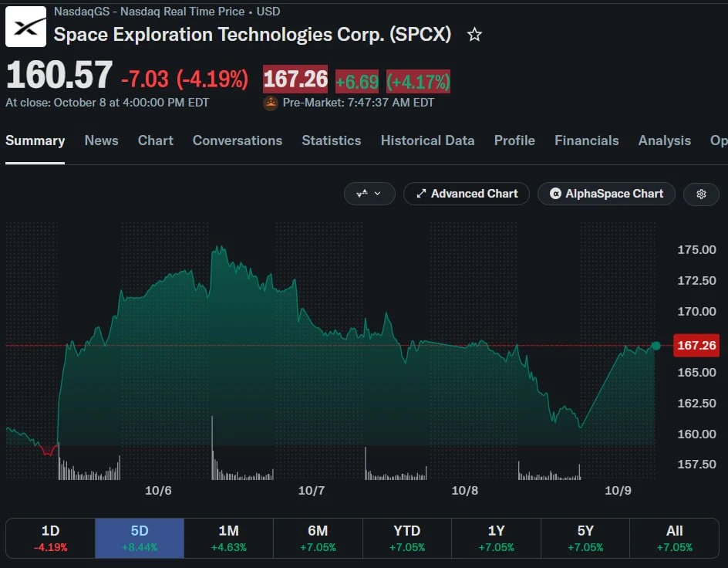Image resolution: width=728 pixels, height=568 pixels.
Task: Click the (+4.17%) pre-market percent
Action: pos(418,82)
